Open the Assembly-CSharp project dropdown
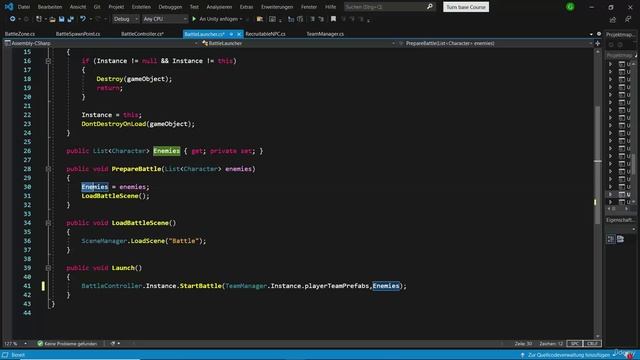Screen dimensions: 640x360 pos(101,43)
